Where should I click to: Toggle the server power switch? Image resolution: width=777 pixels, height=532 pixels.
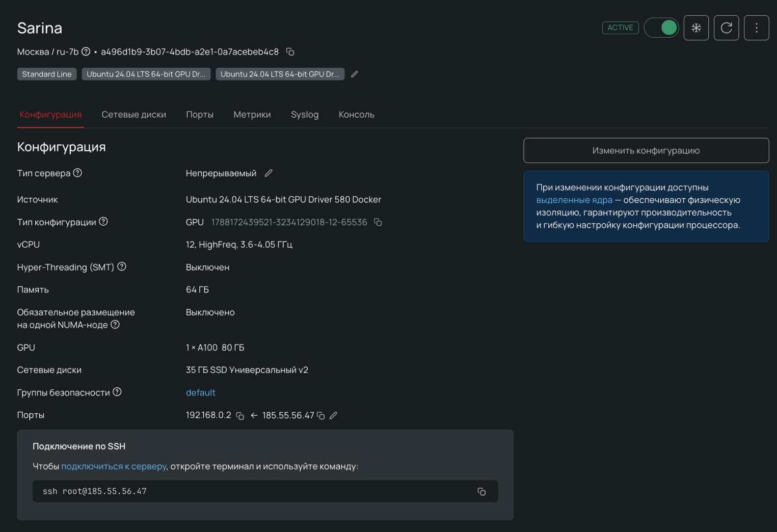pyautogui.click(x=661, y=28)
